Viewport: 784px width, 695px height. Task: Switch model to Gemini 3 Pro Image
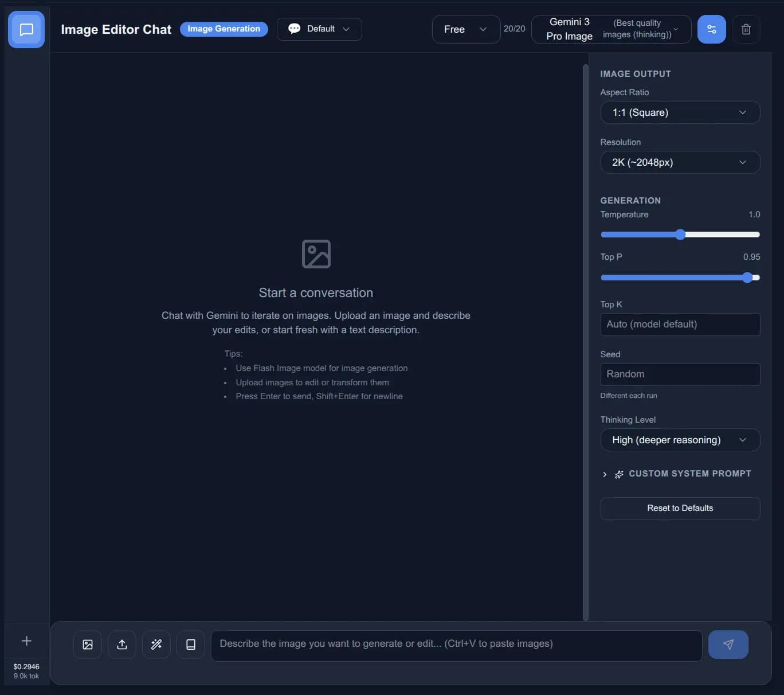[x=610, y=29]
